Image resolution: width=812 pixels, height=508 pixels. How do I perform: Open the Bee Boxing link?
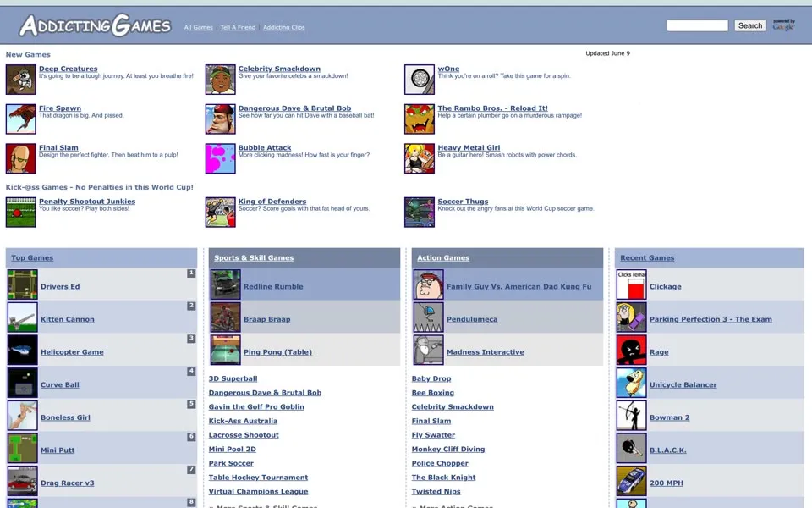433,392
